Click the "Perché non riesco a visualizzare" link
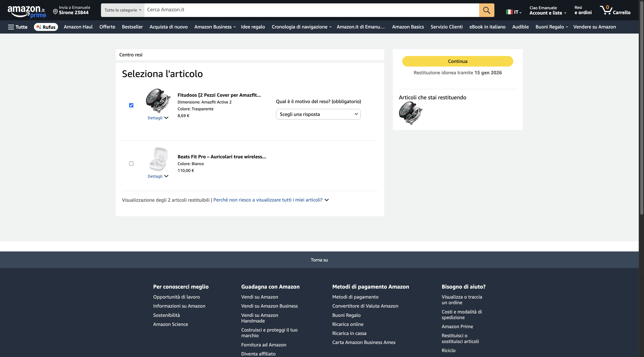Screen dimensions: 644x357 tap(268, 200)
